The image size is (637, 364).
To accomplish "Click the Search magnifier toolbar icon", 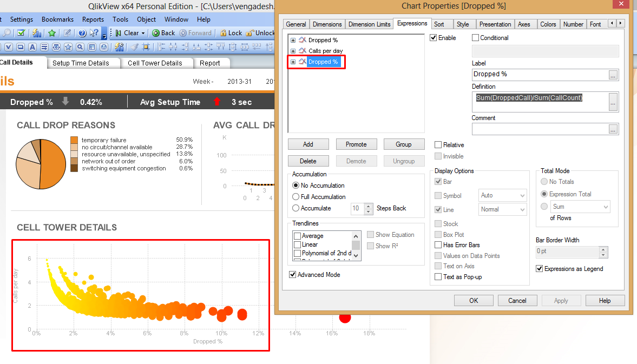I will (x=6, y=33).
